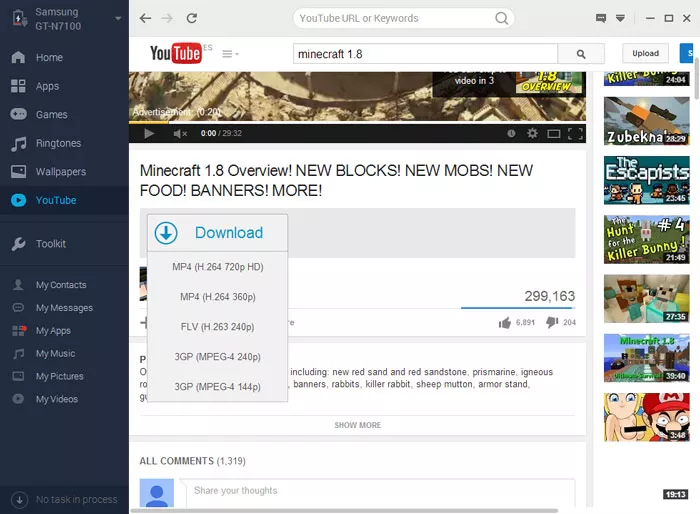Viewport: 700px width, 514px height.
Task: Open the Ringtones section
Action: tap(58, 143)
